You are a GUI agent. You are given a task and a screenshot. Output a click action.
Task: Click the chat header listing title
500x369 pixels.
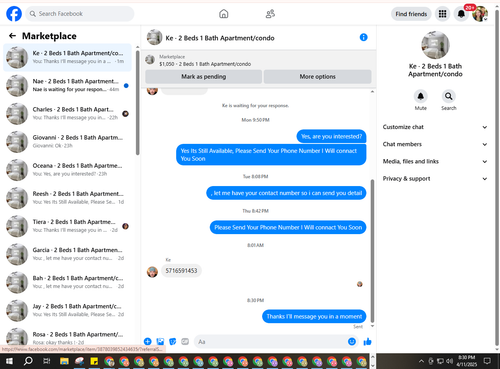pyautogui.click(x=220, y=38)
